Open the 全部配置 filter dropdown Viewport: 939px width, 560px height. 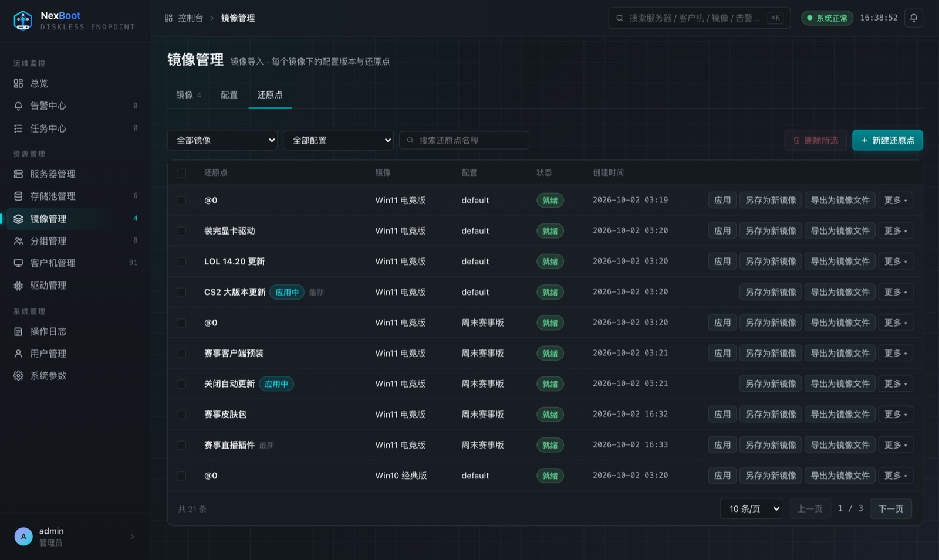pos(338,140)
